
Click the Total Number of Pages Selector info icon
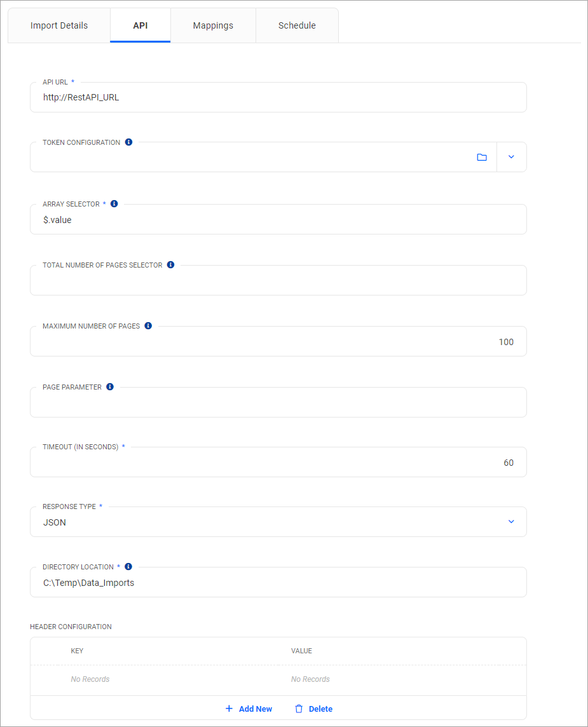click(x=170, y=264)
